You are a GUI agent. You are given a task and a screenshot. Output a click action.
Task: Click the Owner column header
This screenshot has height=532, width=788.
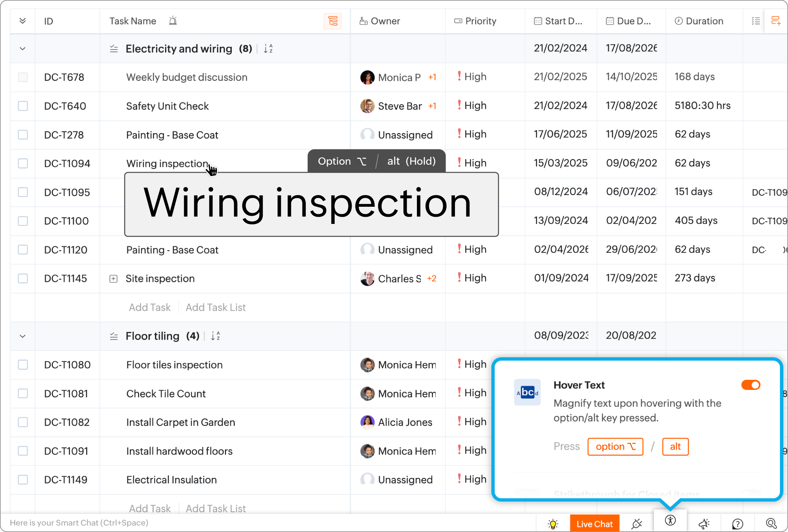385,21
